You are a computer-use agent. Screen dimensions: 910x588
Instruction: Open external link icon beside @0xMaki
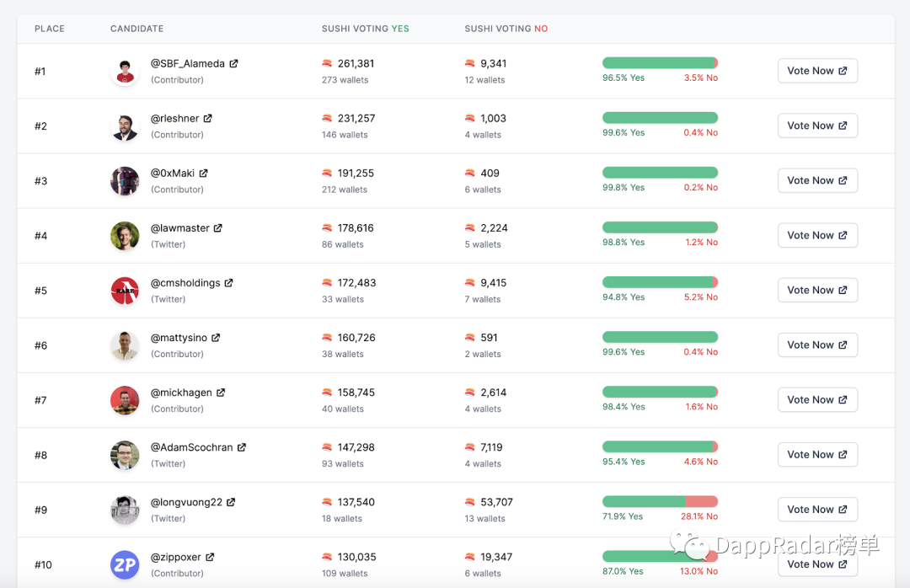pyautogui.click(x=203, y=173)
